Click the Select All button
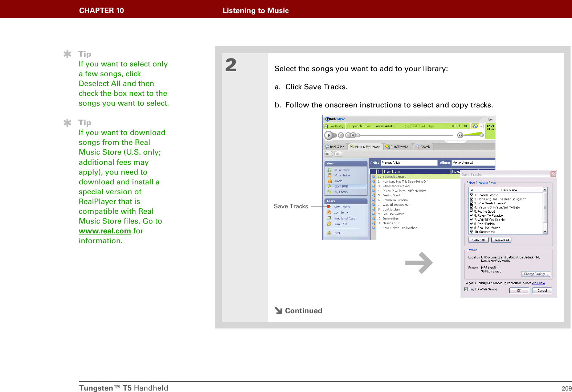This screenshot has width=572, height=392. pos(478,240)
